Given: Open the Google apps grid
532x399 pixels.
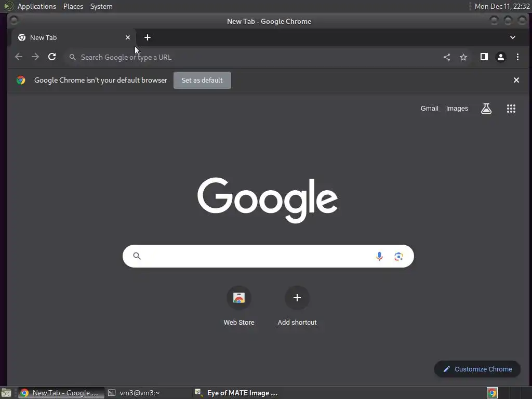Looking at the screenshot, I should (511, 109).
